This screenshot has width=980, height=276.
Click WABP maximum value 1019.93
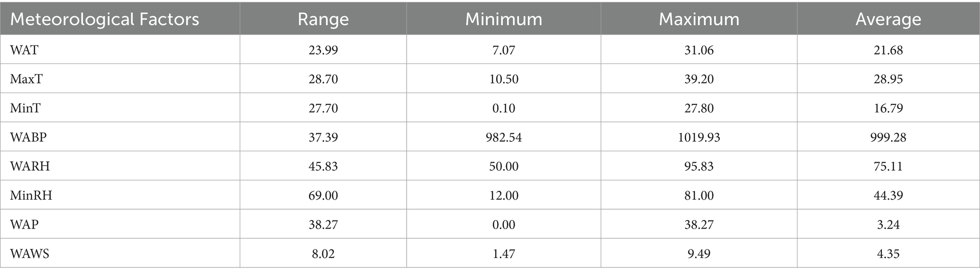point(699,137)
